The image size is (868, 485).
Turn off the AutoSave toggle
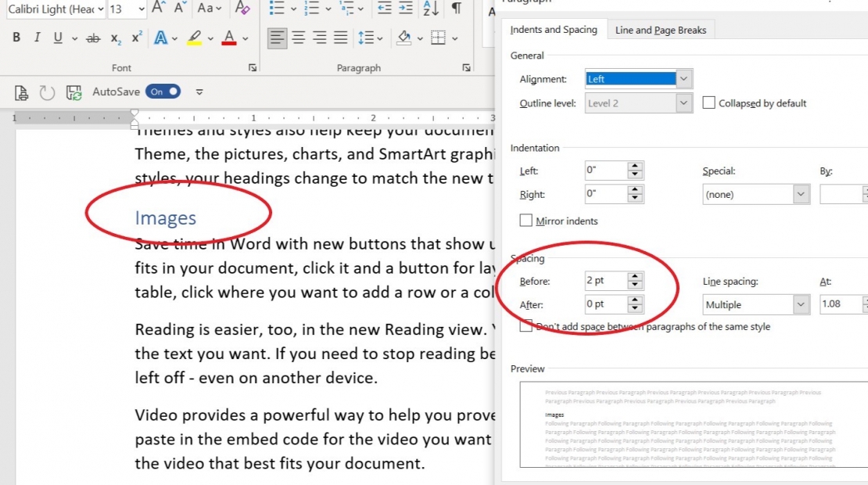pos(163,92)
